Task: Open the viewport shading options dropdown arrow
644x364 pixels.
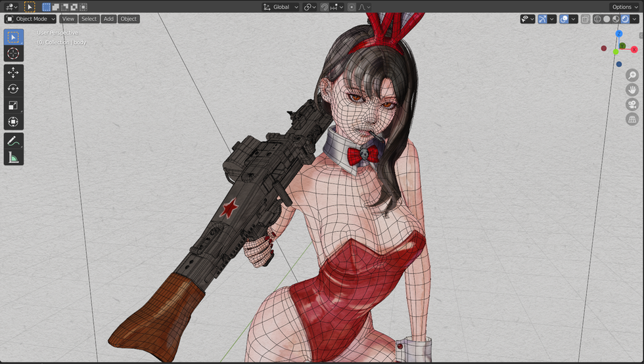Action: tap(635, 19)
